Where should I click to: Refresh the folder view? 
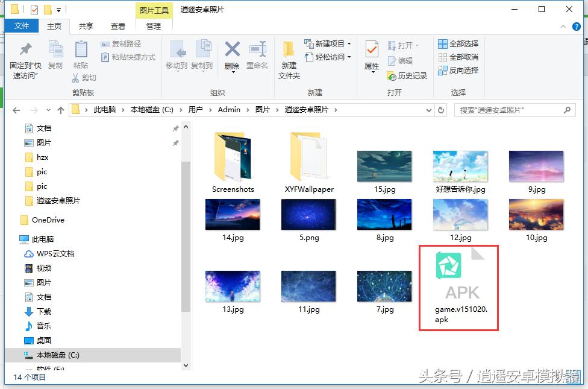point(442,110)
